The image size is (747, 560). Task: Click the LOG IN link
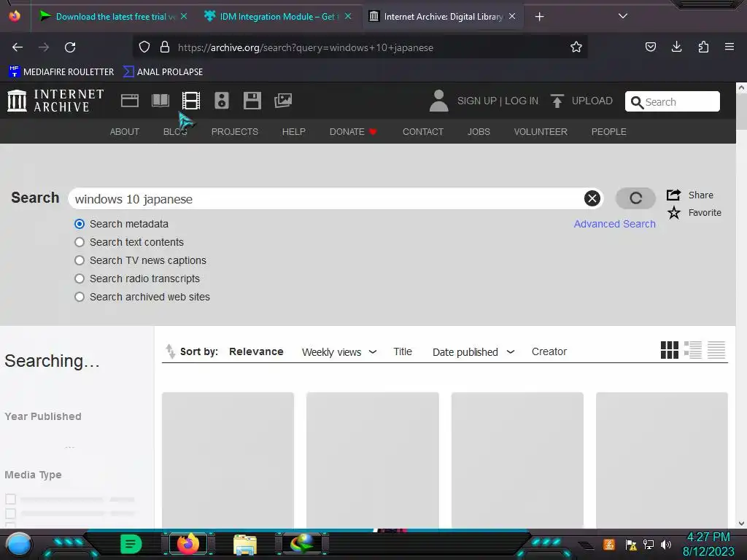coord(522,101)
